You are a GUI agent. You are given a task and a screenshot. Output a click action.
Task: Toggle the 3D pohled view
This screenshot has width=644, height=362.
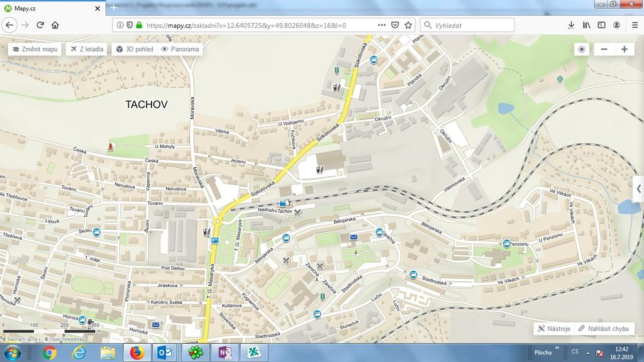[135, 49]
